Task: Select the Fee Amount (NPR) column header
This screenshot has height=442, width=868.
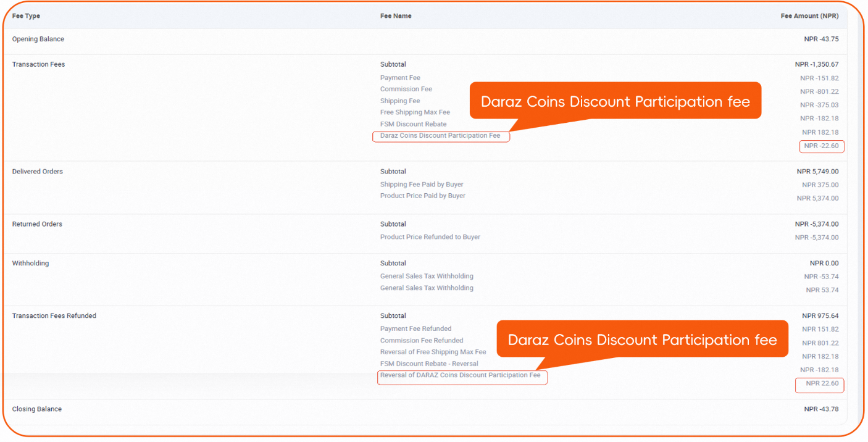Action: coord(809,16)
